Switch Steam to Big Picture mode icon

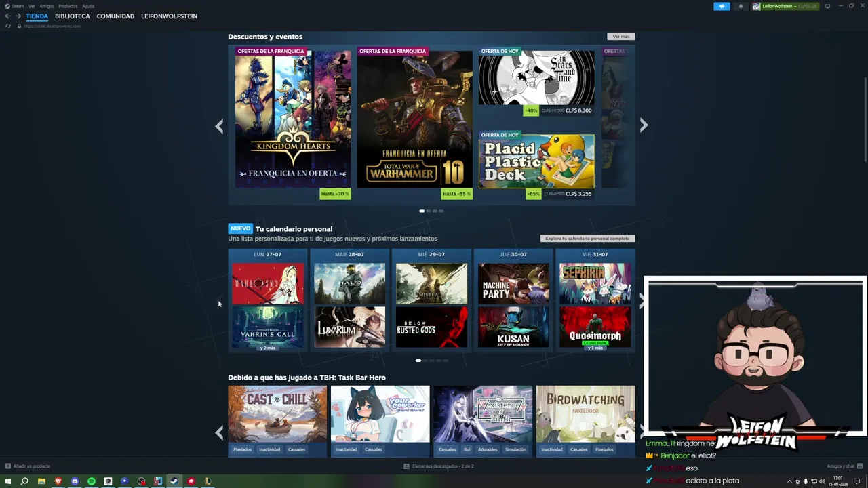pos(827,6)
